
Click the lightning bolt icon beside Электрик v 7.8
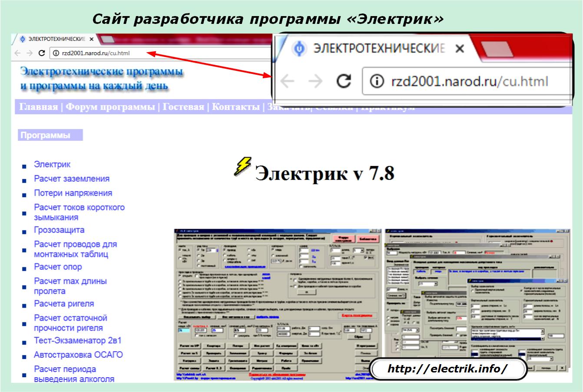tap(243, 166)
